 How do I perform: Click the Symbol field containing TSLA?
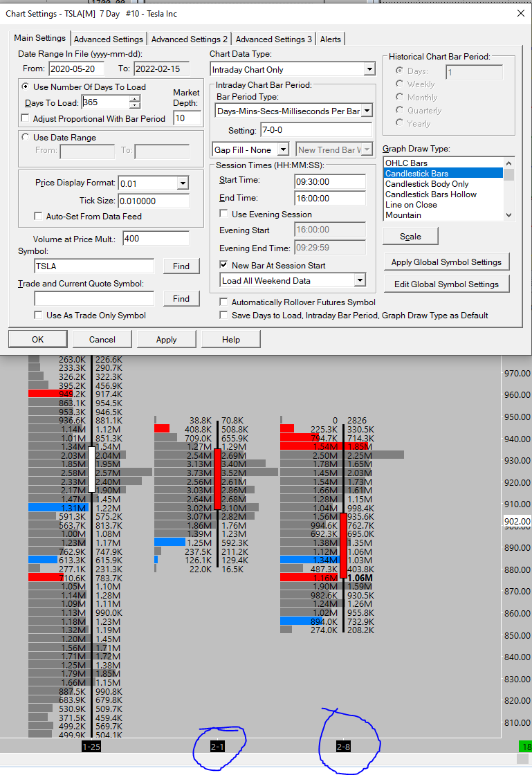point(94,266)
